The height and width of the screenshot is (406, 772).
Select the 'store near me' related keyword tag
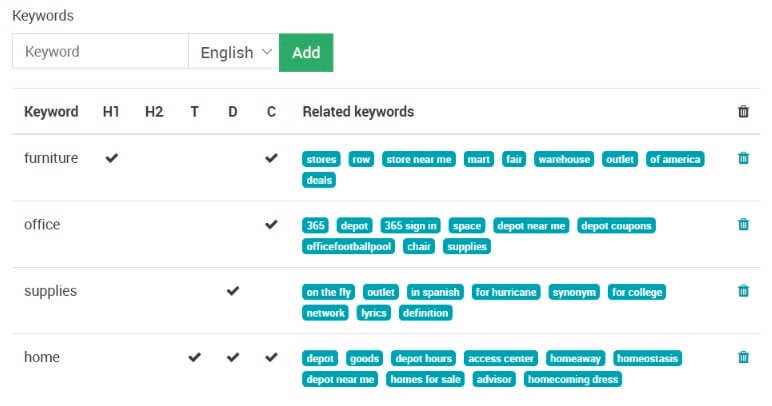coord(418,159)
